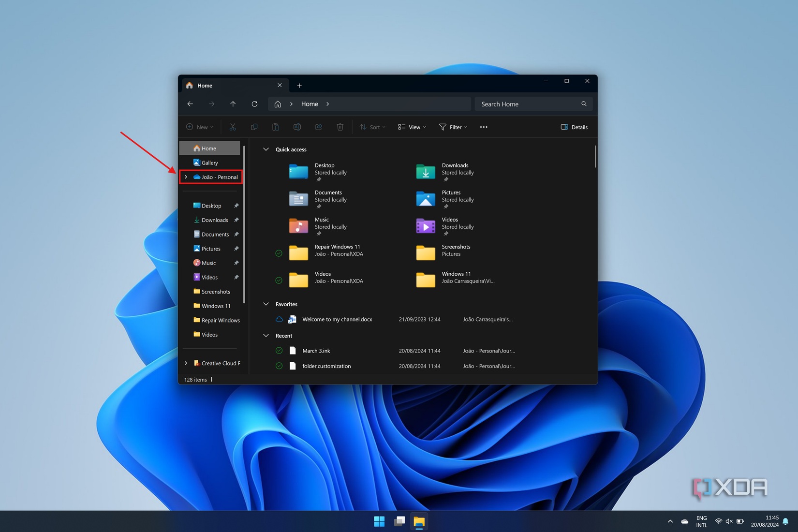Screen dimensions: 798x532
Task: Select the Home tab
Action: point(205,85)
